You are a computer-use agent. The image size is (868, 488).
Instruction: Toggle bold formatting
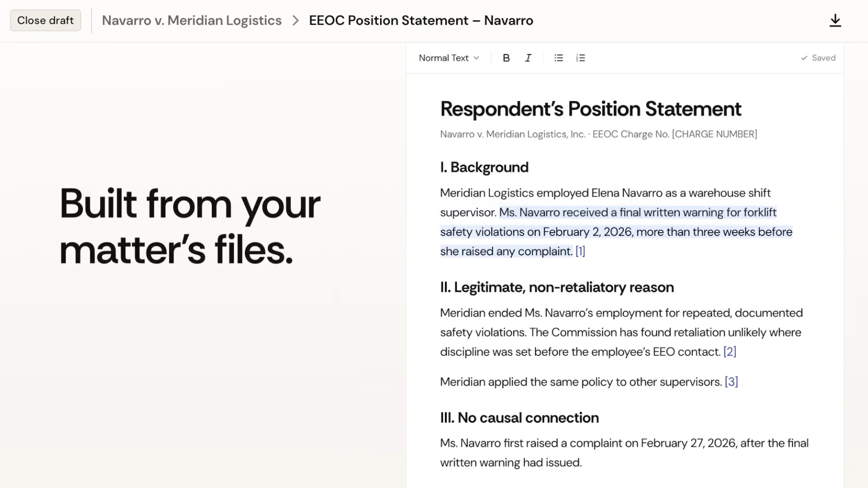click(506, 58)
